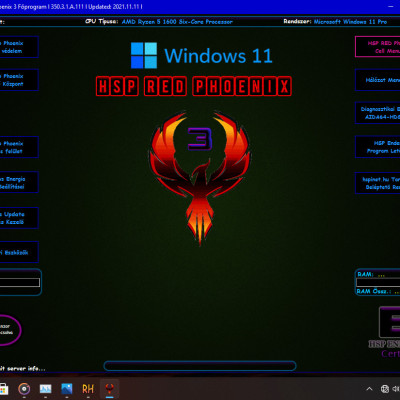The height and width of the screenshot is (400, 400).
Task: Click the Microsoft Windows 11 Pro system text
Action: tap(350, 22)
